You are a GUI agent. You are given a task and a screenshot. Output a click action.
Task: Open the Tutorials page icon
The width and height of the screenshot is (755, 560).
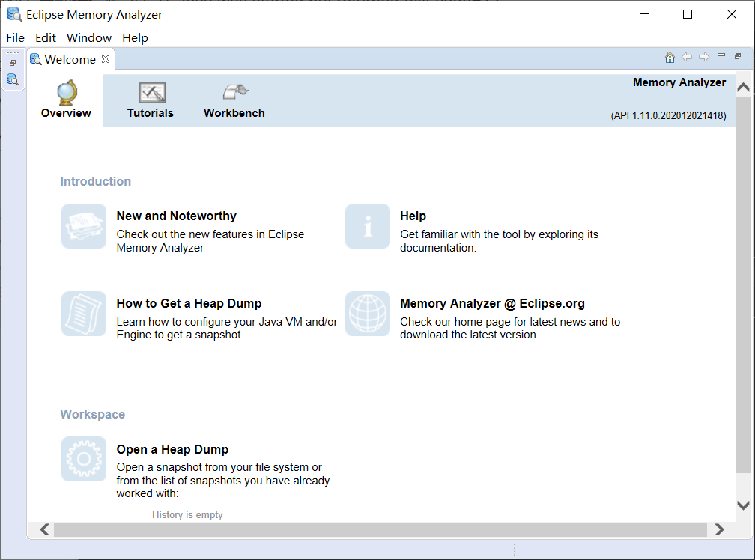(152, 92)
